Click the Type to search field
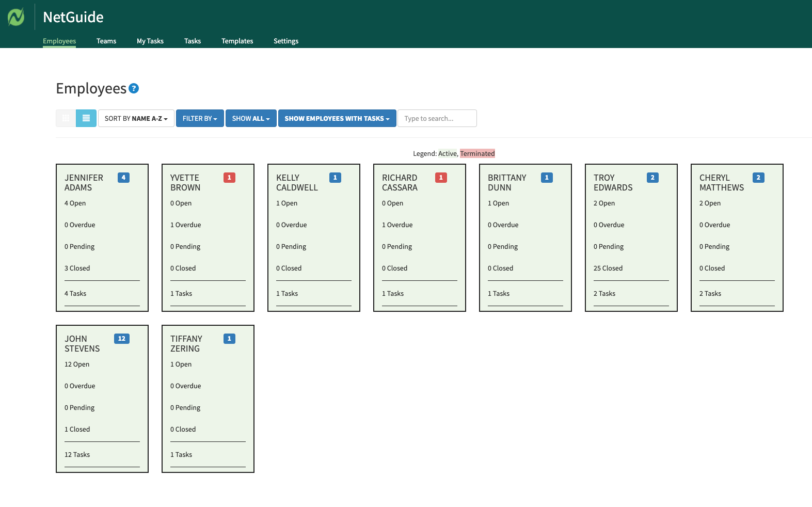The width and height of the screenshot is (812, 507). pos(437,118)
